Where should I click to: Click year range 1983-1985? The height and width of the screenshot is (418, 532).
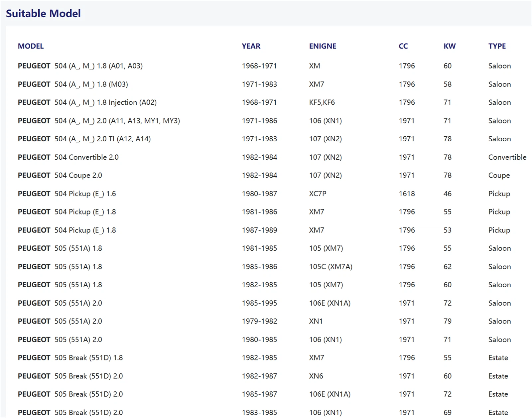point(259,412)
